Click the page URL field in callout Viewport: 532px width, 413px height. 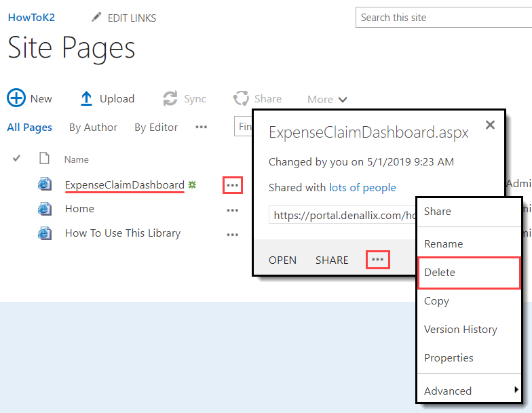pyautogui.click(x=343, y=215)
